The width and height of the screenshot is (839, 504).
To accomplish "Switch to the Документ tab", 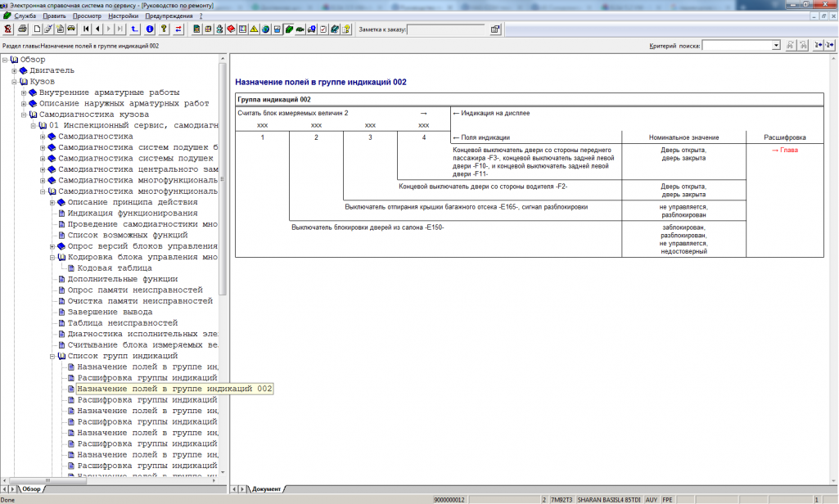I will [x=266, y=489].
